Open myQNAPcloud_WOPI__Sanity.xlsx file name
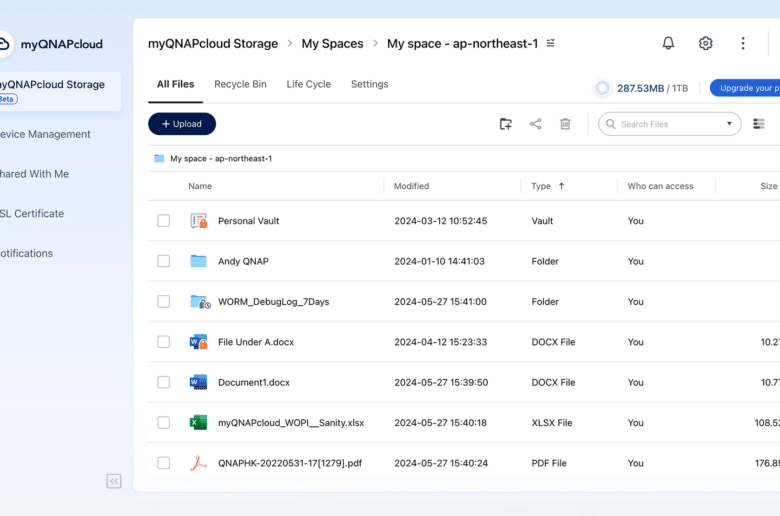Image resolution: width=780 pixels, height=516 pixels. coord(291,422)
